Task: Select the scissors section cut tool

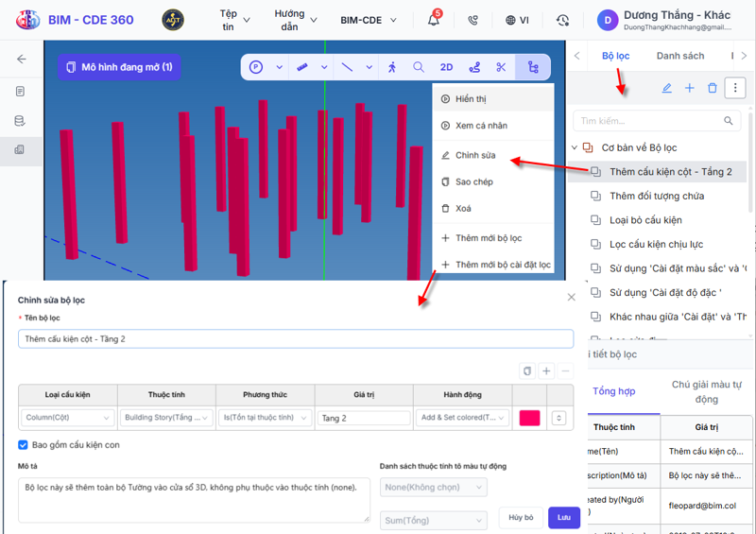Action: (502, 67)
